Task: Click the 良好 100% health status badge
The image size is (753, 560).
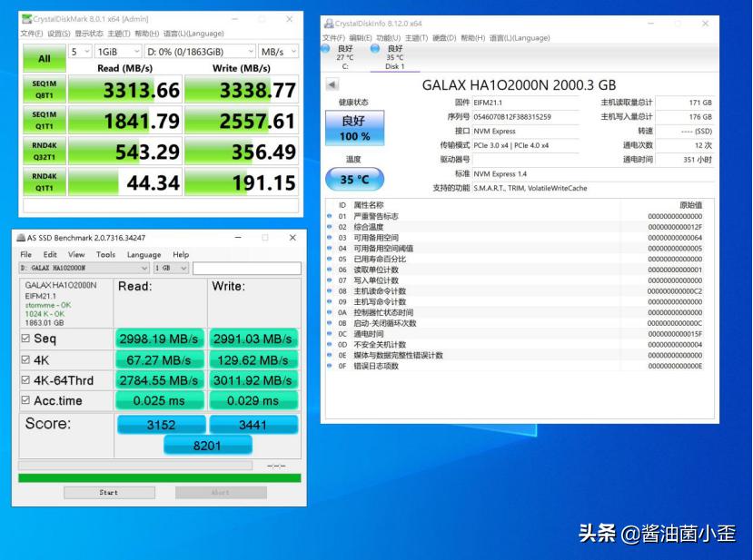Action: 354,126
